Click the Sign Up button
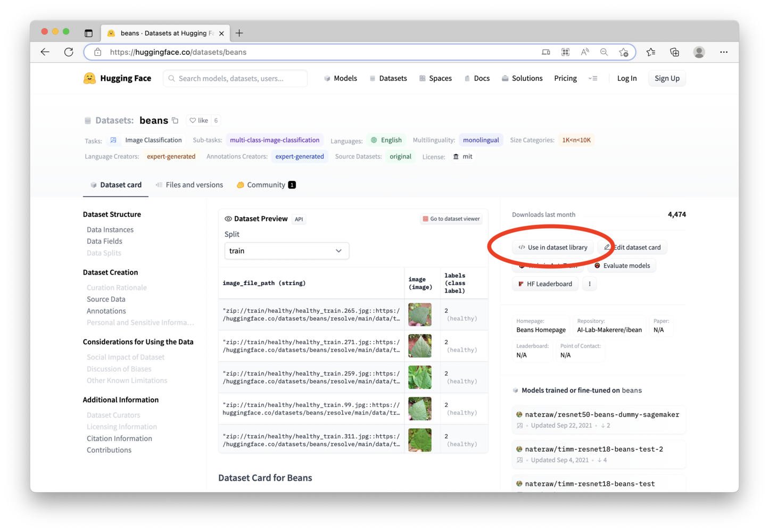 click(667, 78)
